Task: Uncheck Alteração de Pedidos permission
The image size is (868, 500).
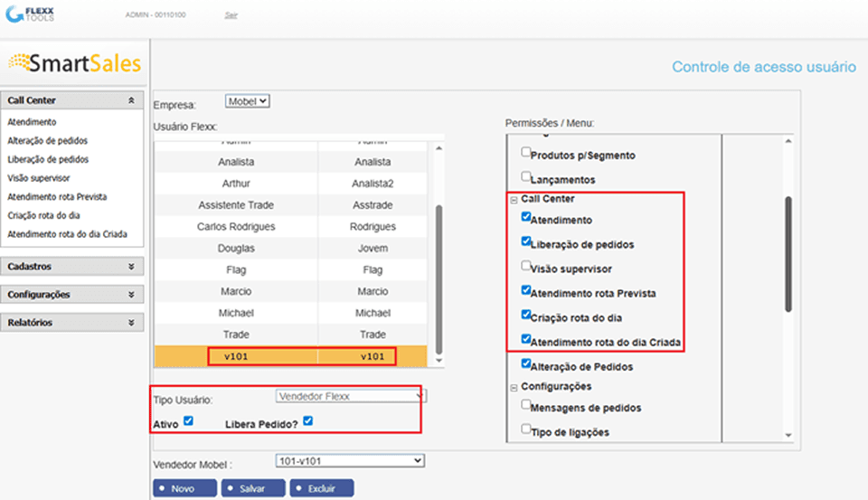Action: coord(526,363)
